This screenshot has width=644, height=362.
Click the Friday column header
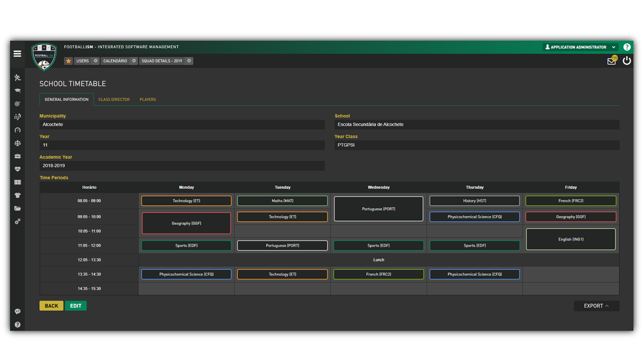pos(571,187)
